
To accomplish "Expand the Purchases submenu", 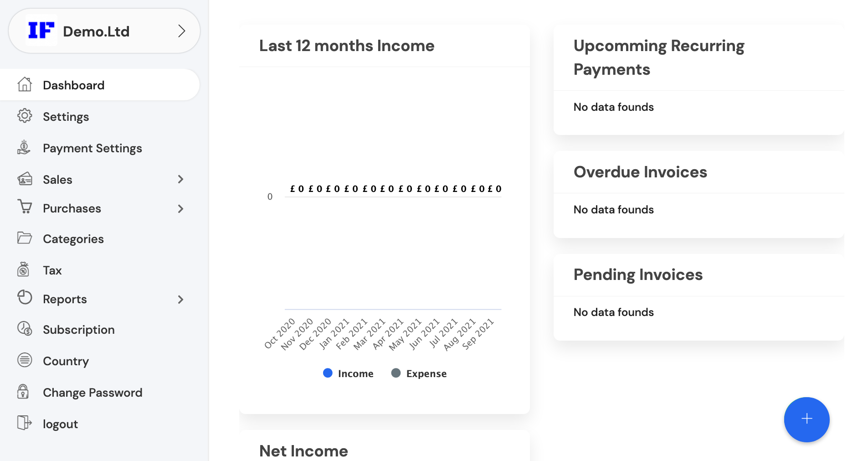I will 181,208.
